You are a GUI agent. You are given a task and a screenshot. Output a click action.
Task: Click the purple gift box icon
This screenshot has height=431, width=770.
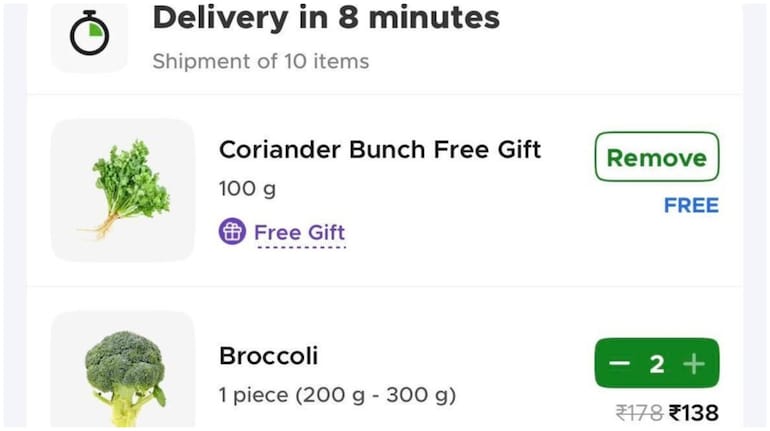pyautogui.click(x=232, y=233)
